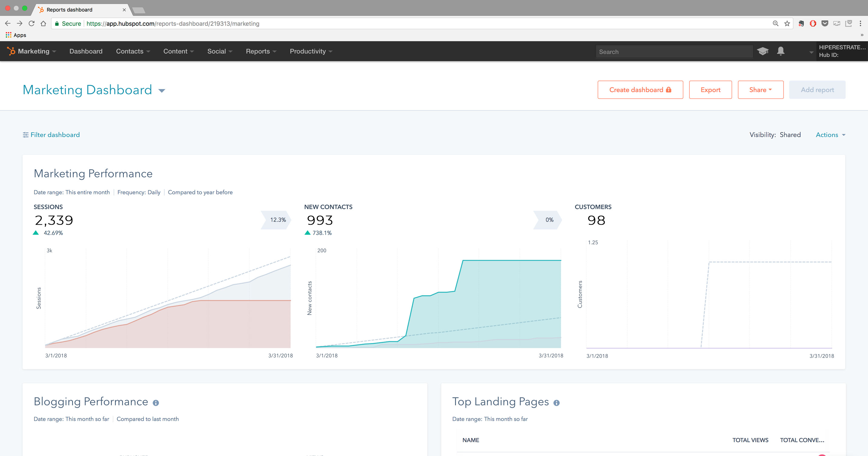The image size is (868, 456).
Task: Click the Filter dashboard icon
Action: click(25, 135)
